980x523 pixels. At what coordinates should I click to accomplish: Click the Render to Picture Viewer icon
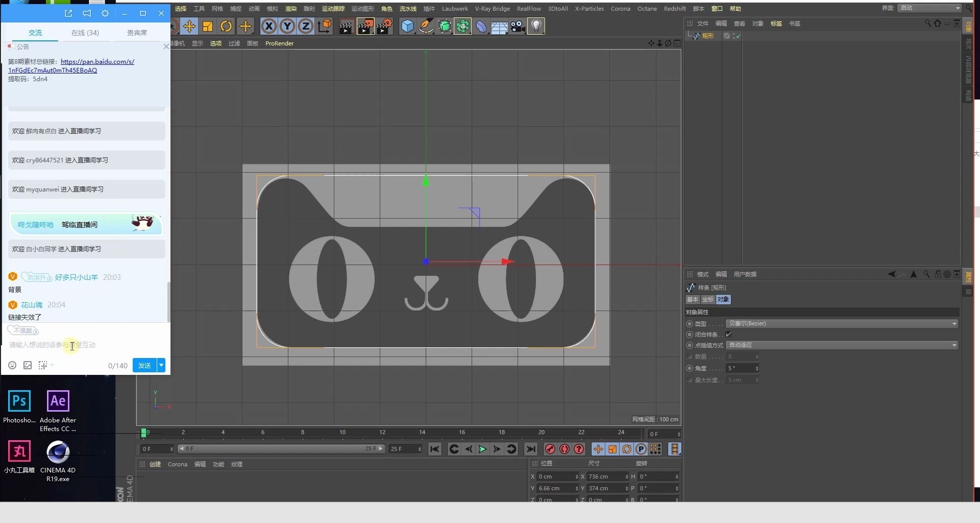365,26
